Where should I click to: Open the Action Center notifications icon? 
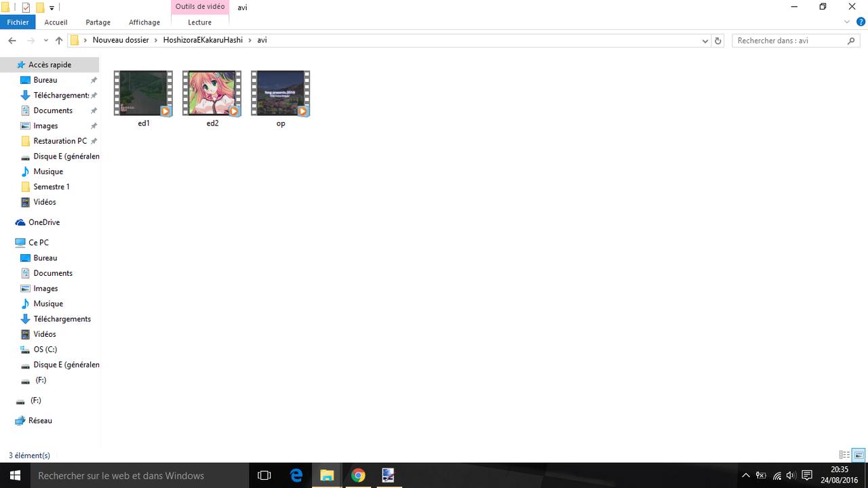point(807,475)
